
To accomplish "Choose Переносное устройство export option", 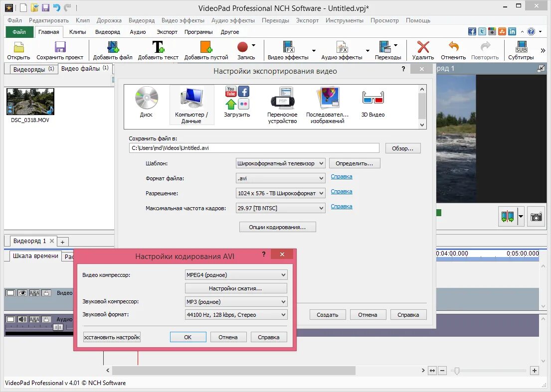I will coord(283,105).
